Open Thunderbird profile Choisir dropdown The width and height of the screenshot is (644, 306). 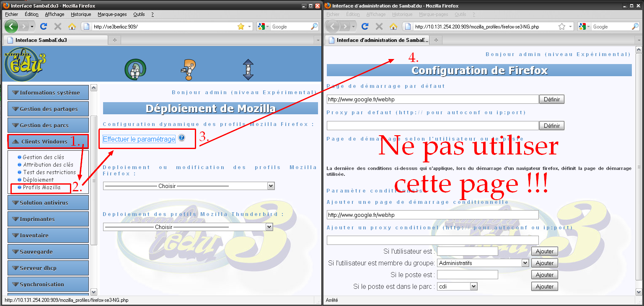click(188, 227)
